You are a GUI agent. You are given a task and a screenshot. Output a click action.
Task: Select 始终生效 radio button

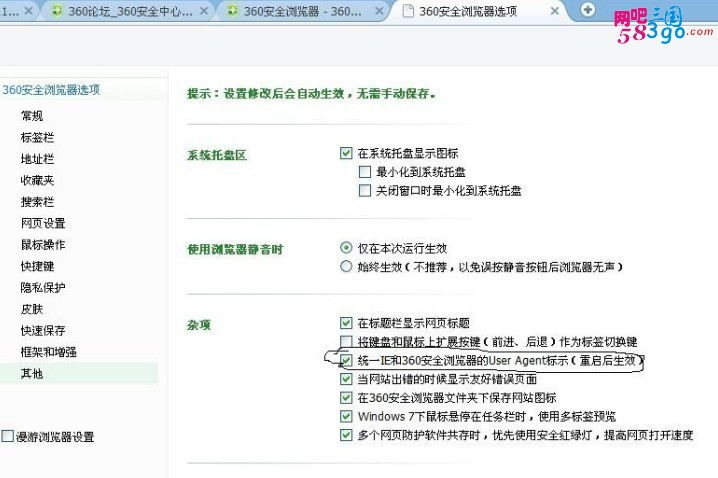click(x=346, y=266)
